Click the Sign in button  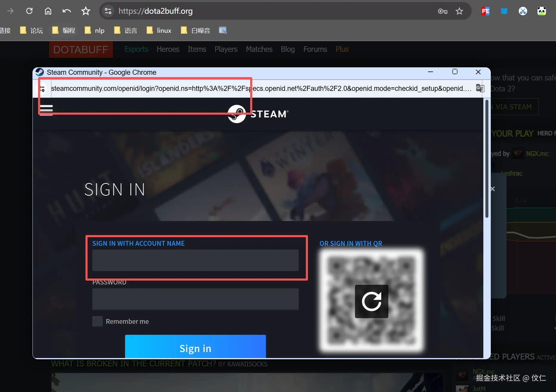click(x=195, y=347)
